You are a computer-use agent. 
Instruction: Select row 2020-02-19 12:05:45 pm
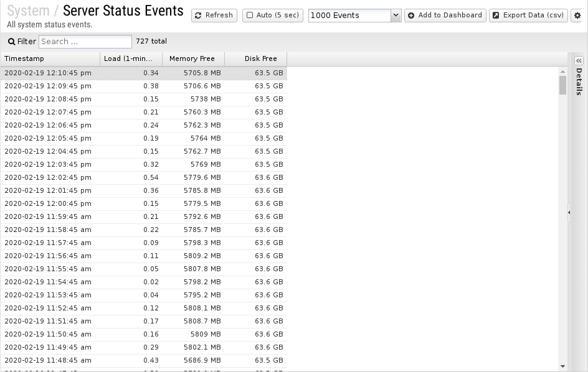(x=144, y=138)
